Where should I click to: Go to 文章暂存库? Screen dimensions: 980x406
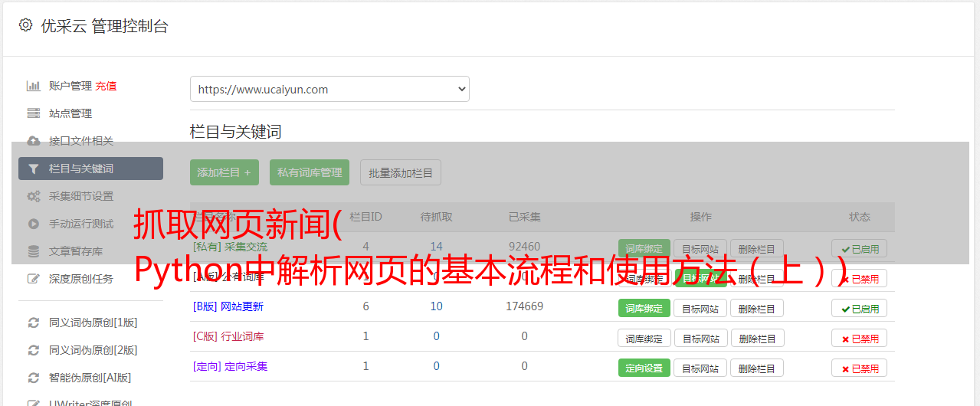pos(76,251)
